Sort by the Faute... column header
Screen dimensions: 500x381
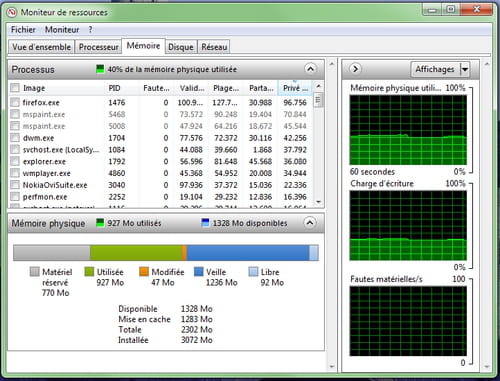tap(156, 88)
